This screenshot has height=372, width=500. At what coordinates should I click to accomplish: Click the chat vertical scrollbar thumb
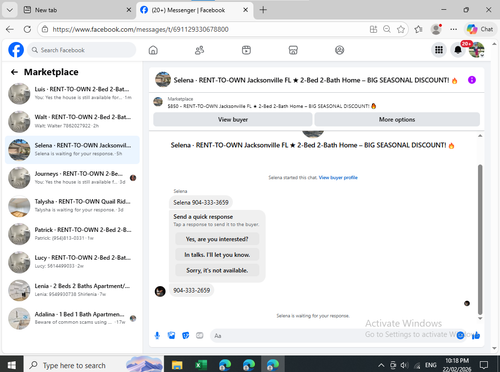[480, 239]
